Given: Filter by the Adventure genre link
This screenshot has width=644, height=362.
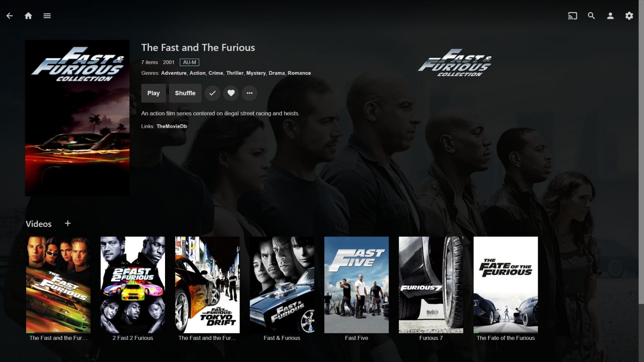Looking at the screenshot, I should 174,73.
